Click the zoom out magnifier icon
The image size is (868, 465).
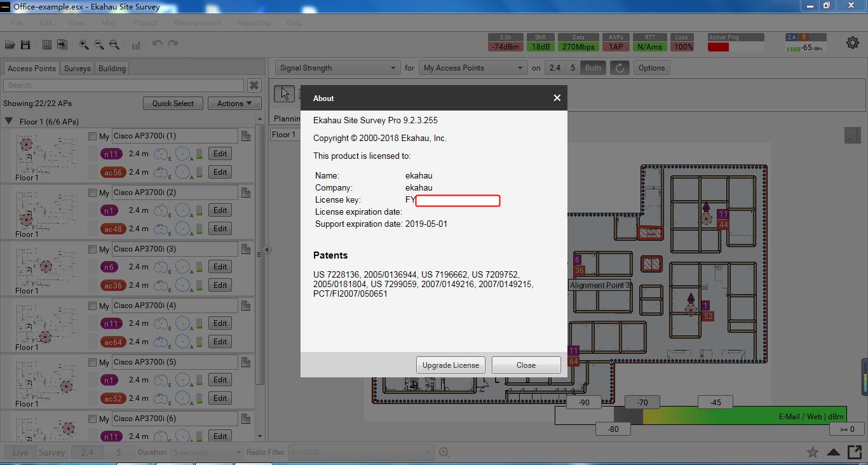click(99, 44)
